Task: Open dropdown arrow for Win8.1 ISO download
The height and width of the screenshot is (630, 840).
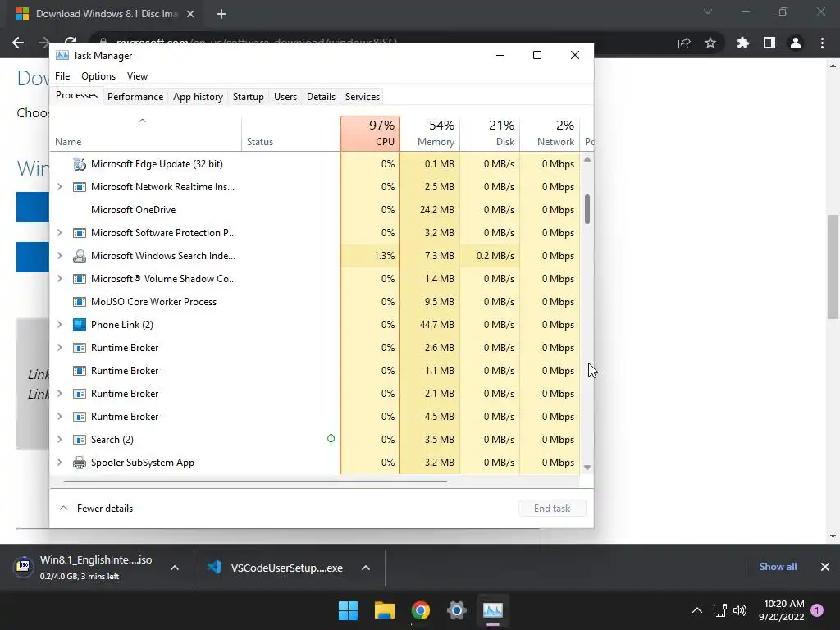Action: pyautogui.click(x=175, y=568)
